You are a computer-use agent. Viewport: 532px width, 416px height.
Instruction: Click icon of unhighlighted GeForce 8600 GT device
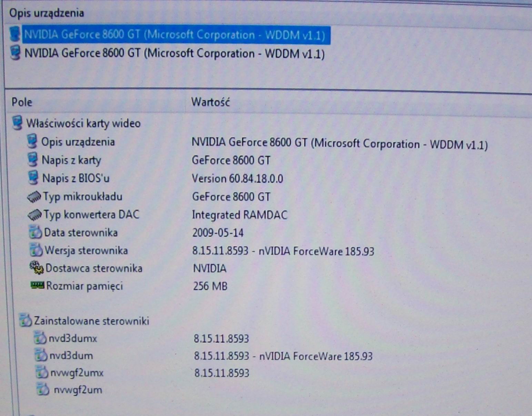(15, 53)
